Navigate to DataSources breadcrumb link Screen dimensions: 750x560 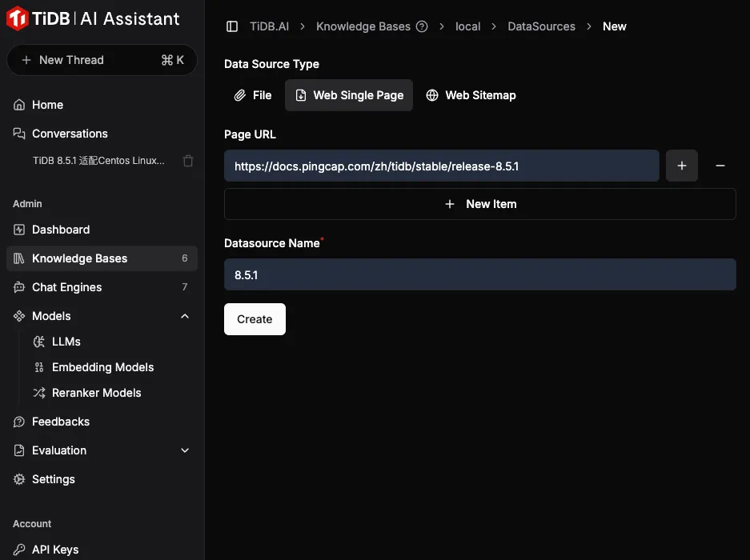[x=541, y=26]
